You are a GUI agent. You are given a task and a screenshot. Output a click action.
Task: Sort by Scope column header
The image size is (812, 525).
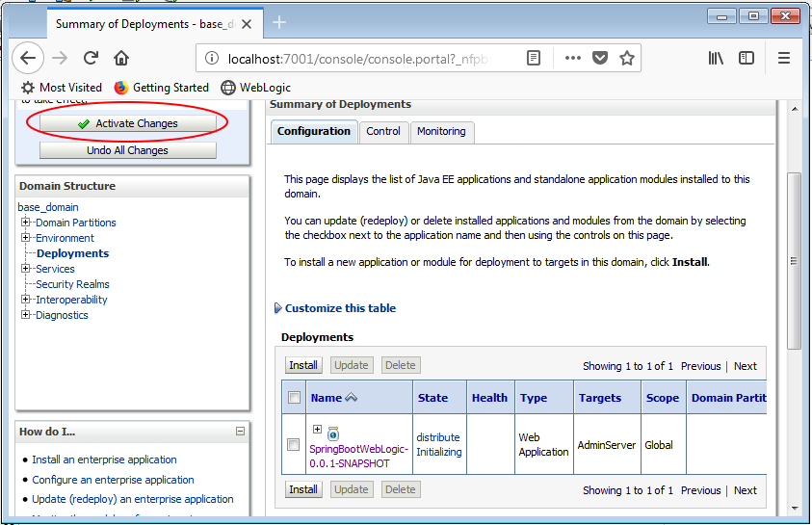(x=663, y=398)
